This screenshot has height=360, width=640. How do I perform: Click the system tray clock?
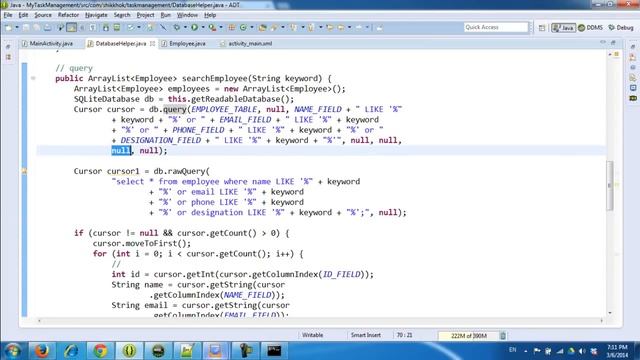617,351
